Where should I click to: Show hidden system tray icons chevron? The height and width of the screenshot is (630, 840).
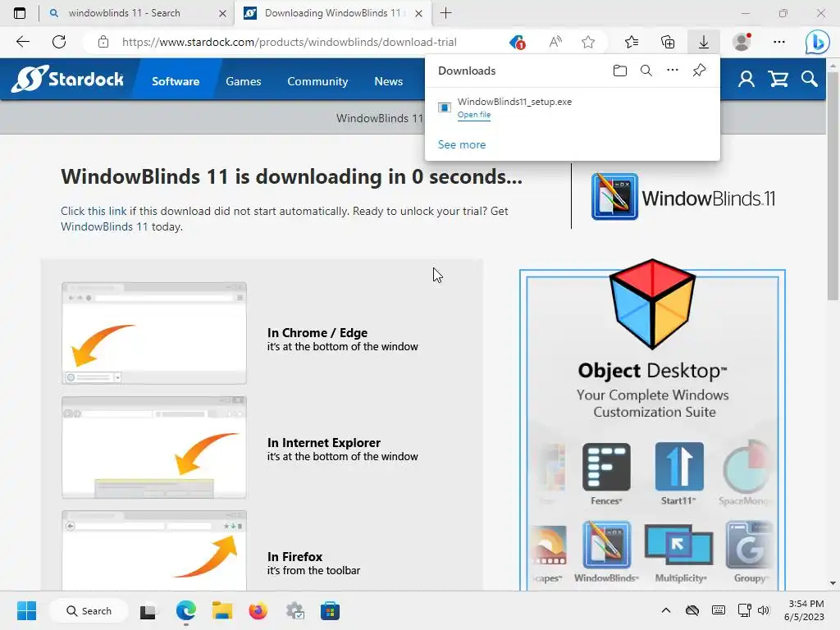[666, 610]
